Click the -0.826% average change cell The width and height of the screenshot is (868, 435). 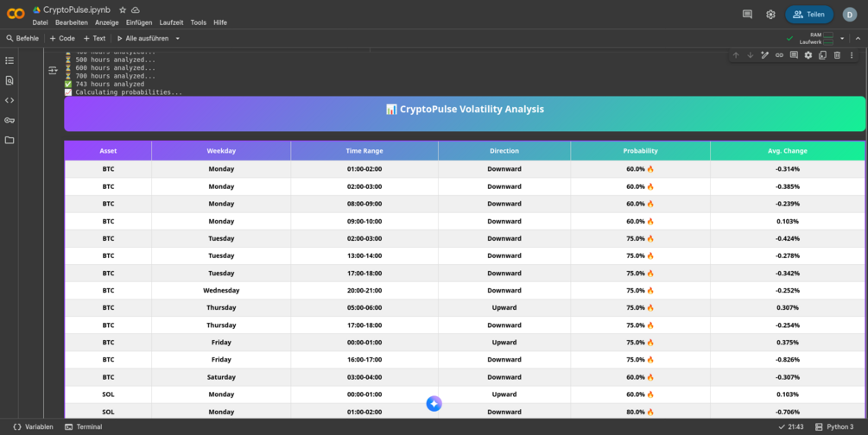(x=787, y=360)
